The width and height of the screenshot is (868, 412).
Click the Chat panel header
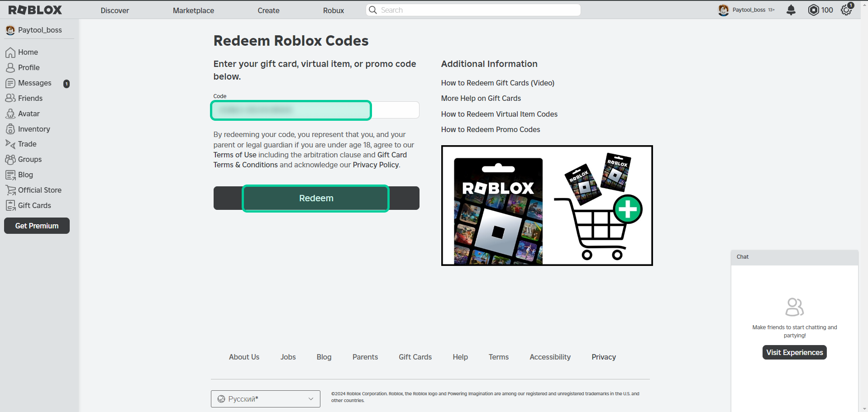(x=795, y=257)
